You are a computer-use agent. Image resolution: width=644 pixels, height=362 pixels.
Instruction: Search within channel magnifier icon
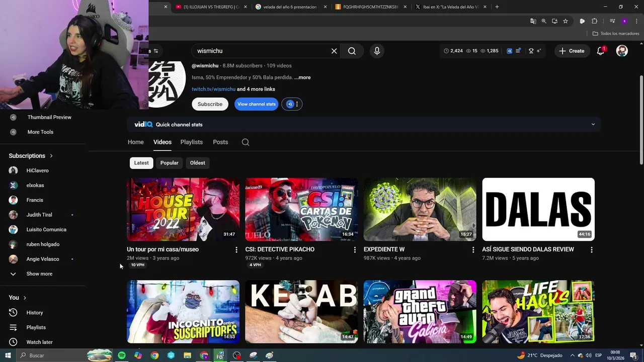[x=246, y=142]
